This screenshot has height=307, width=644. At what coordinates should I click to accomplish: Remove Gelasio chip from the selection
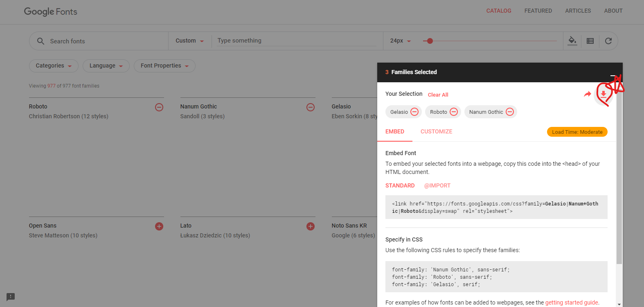pos(414,112)
